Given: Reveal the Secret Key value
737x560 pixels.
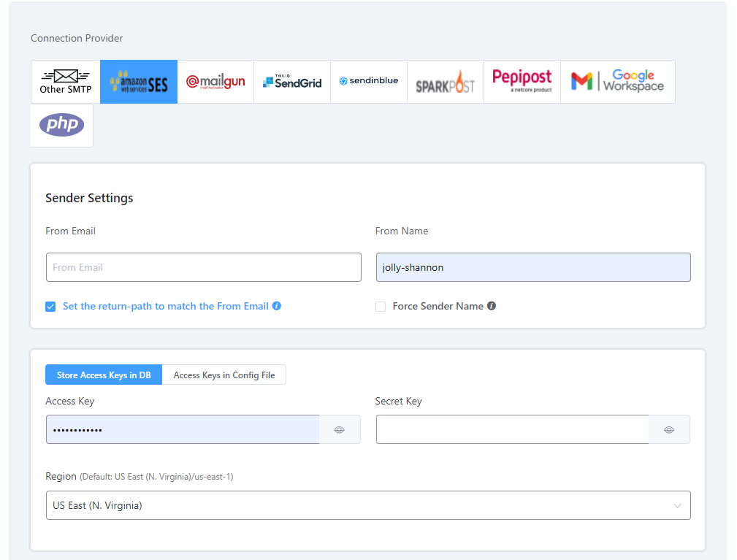Looking at the screenshot, I should point(669,429).
